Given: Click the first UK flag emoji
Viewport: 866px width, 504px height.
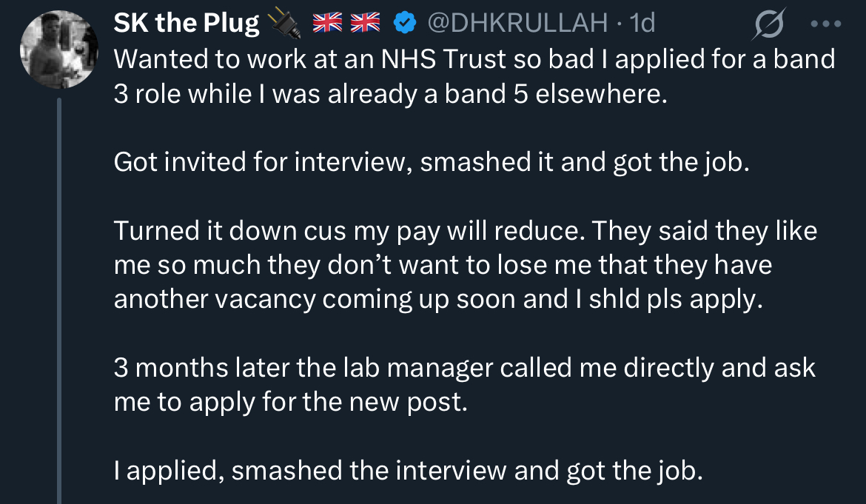Looking at the screenshot, I should [327, 23].
